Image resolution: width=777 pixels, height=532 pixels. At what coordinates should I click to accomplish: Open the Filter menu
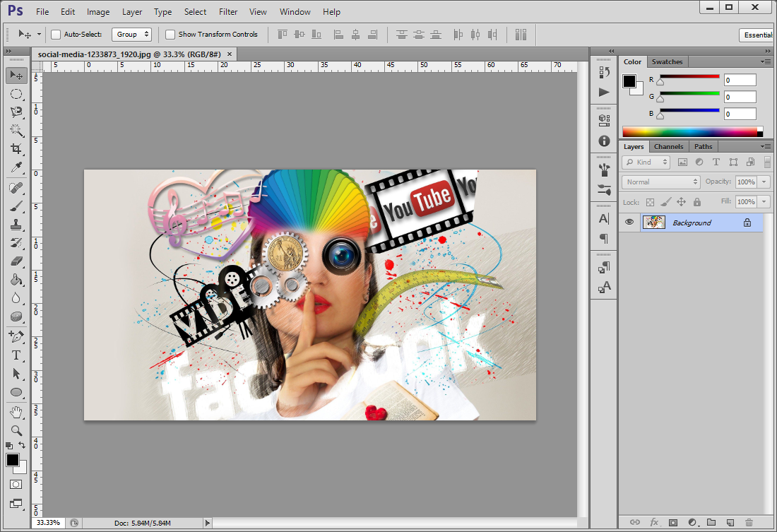coord(228,12)
